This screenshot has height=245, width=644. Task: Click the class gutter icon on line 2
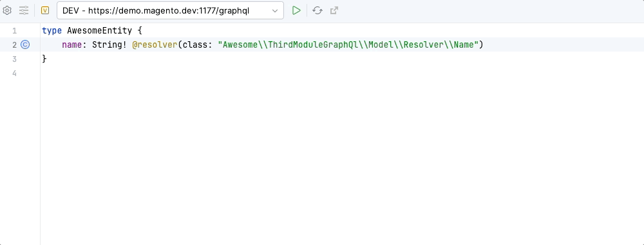tap(26, 44)
